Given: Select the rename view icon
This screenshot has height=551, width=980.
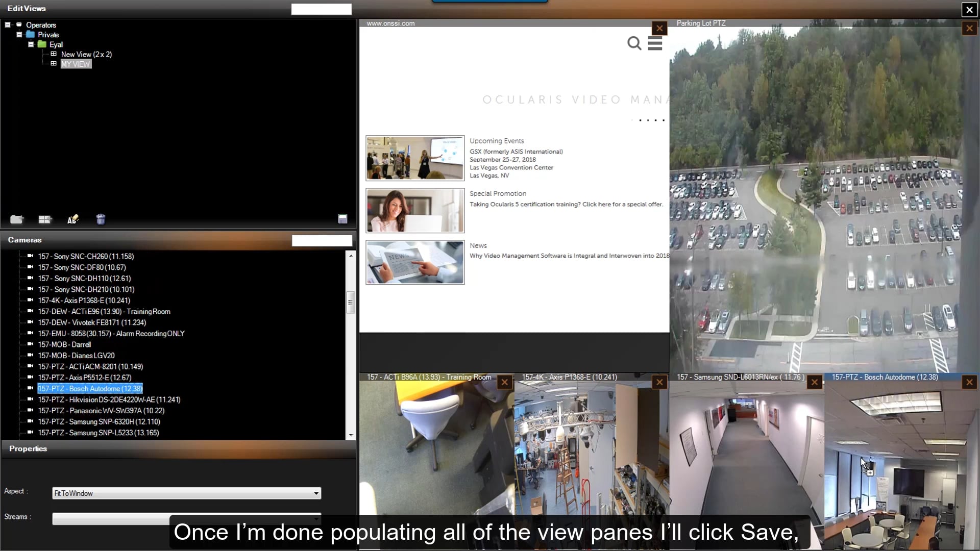Looking at the screenshot, I should click(x=73, y=219).
